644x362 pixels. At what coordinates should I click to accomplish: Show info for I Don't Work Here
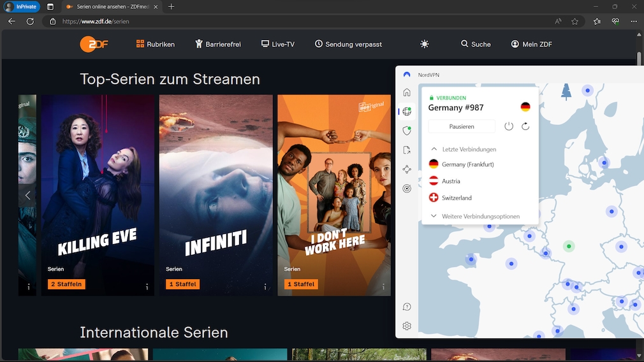(384, 287)
